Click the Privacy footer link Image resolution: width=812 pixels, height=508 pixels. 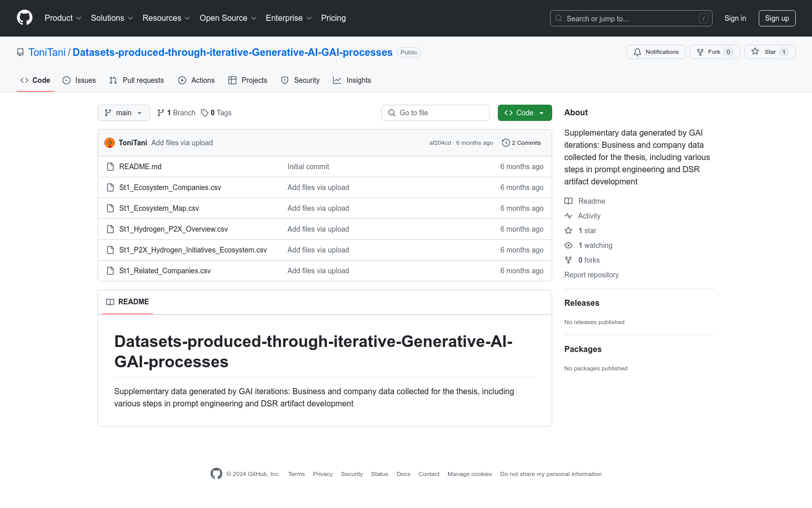tap(323, 474)
